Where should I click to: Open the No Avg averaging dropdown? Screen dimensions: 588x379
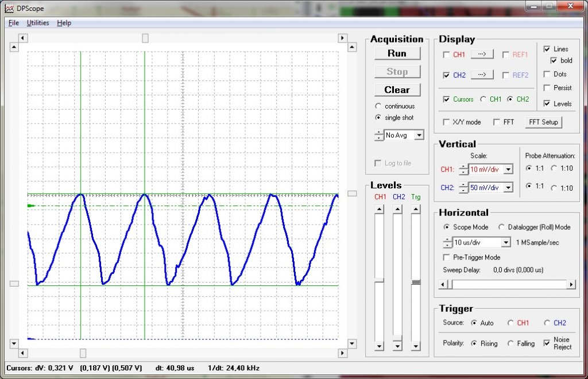(x=419, y=135)
